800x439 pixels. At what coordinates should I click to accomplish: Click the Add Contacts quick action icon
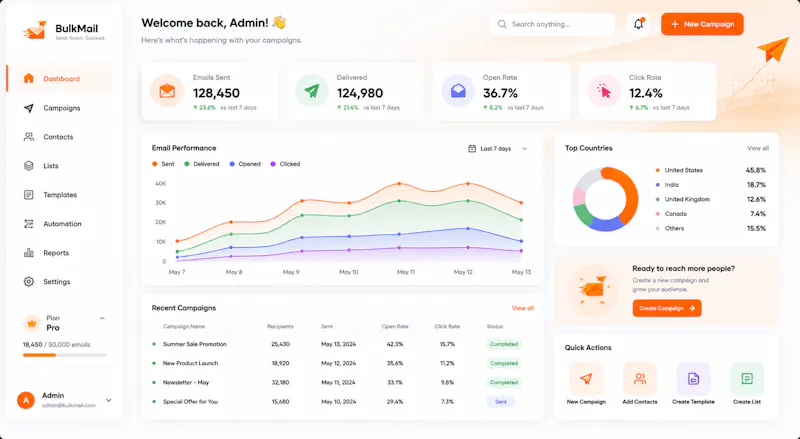tap(640, 379)
